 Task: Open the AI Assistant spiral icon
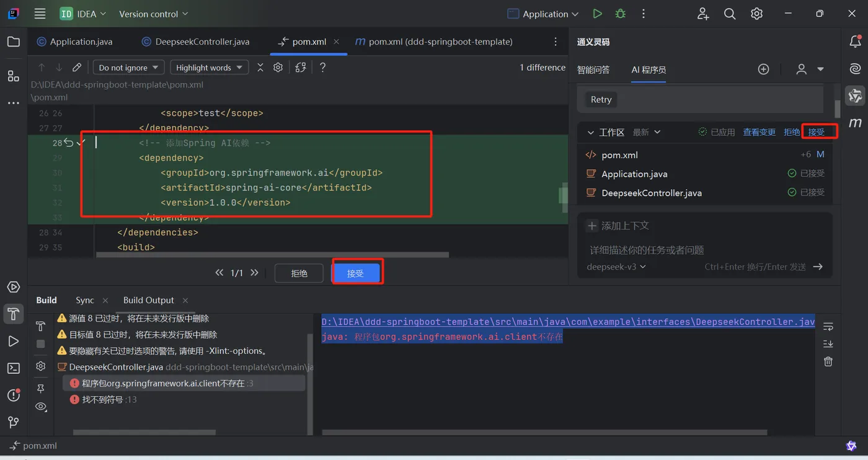pos(855,69)
